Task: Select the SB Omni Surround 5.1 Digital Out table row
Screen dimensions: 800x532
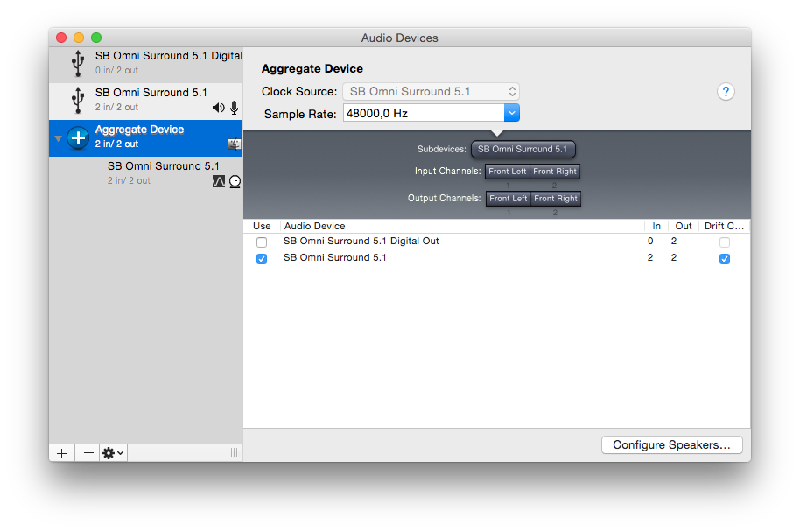Action: tap(496, 241)
